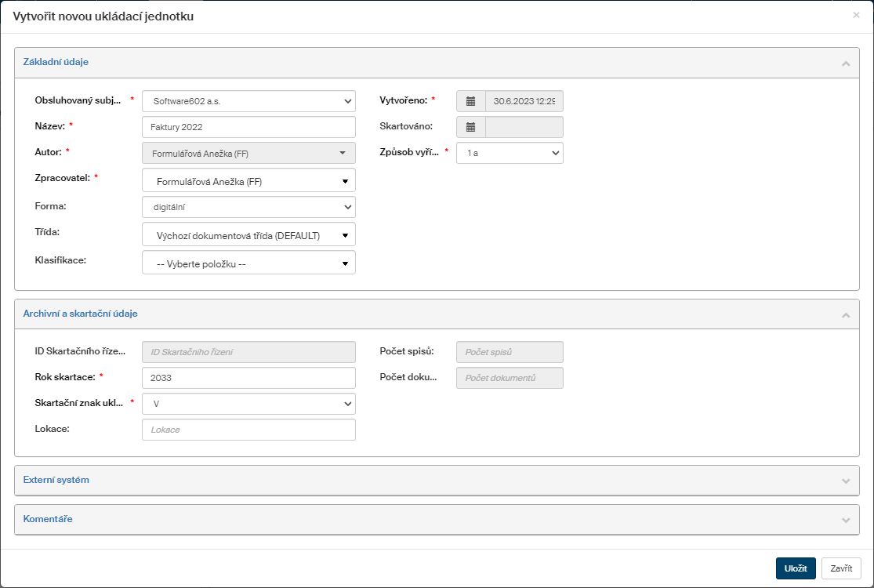Open the Zpracovatel dropdown
Screen dimensions: 874x588
tap(248, 181)
